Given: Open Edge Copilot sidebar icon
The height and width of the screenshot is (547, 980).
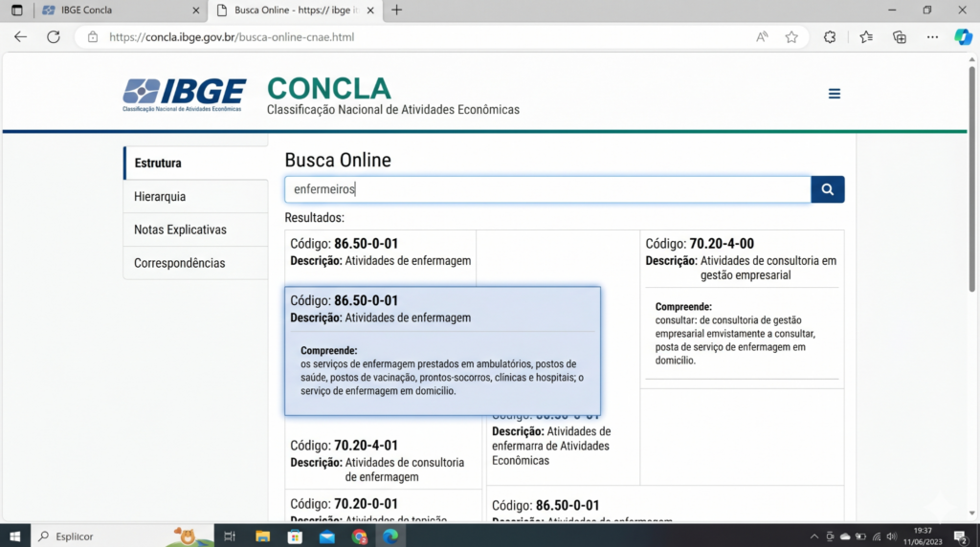Looking at the screenshot, I should point(963,37).
